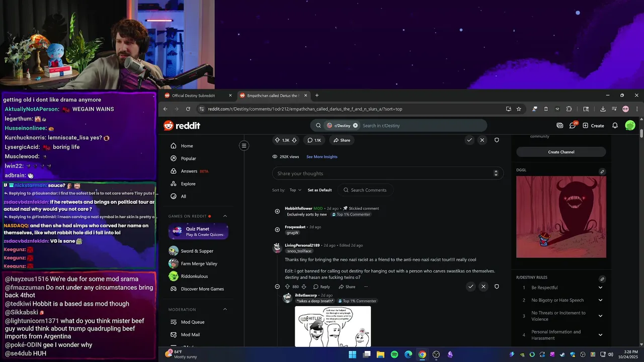The width and height of the screenshot is (644, 362).
Task: Click the Reddit chat icon with notification badge
Action: point(573,125)
